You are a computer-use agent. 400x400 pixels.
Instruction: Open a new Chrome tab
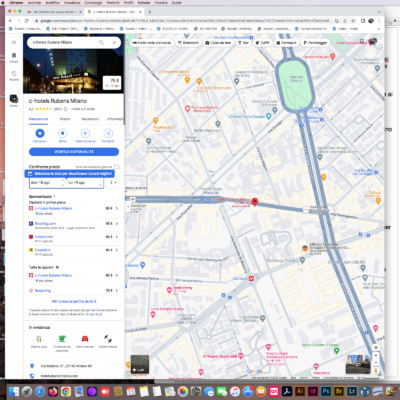[x=150, y=12]
